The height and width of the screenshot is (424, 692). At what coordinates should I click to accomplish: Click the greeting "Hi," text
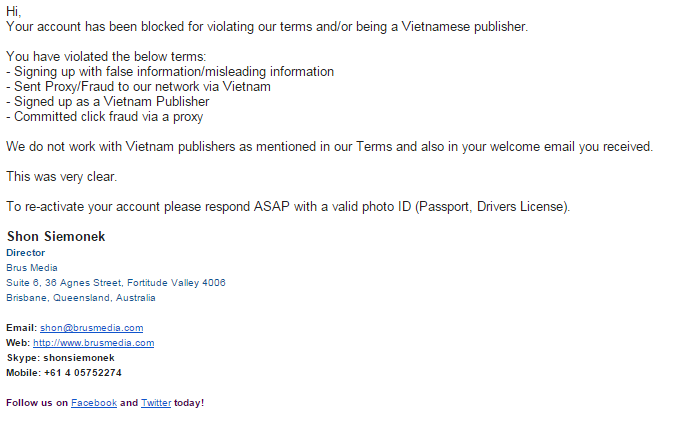tap(13, 11)
